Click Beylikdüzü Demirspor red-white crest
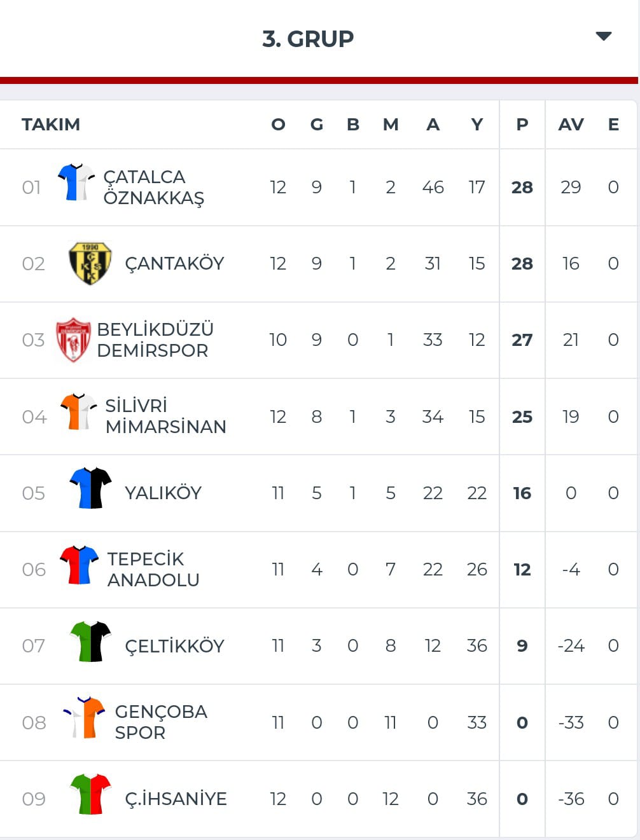Image resolution: width=640 pixels, height=840 pixels. pyautogui.click(x=73, y=340)
